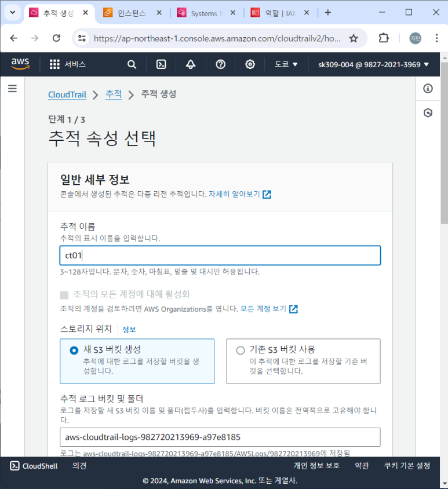Click external link icon next to 자세히 알아보기
Screen dimensions: 448x489
coord(267,195)
